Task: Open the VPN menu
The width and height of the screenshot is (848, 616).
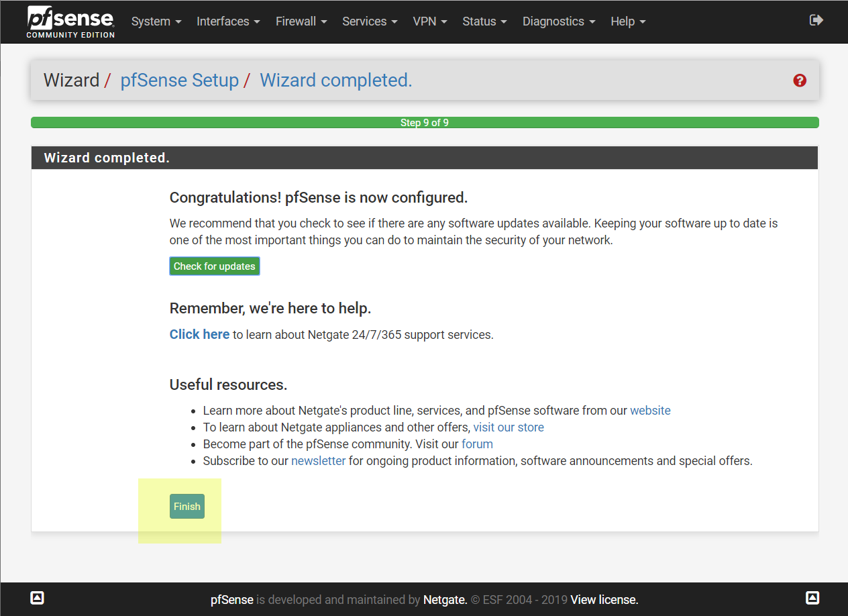Action: [x=430, y=21]
